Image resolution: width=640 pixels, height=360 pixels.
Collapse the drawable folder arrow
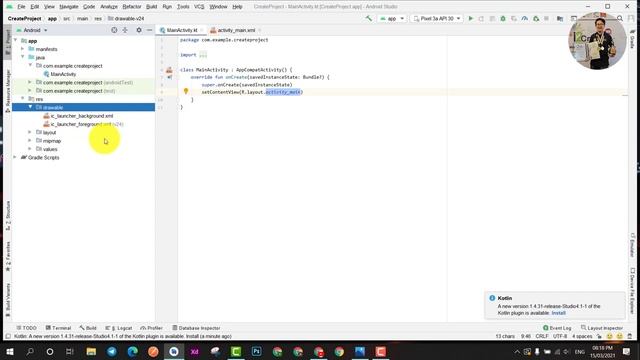click(30, 107)
